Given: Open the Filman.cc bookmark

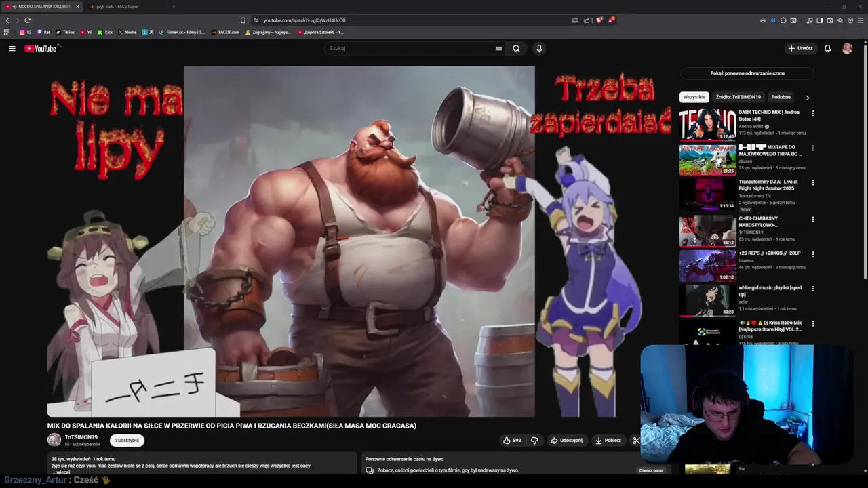Looking at the screenshot, I should [x=182, y=32].
